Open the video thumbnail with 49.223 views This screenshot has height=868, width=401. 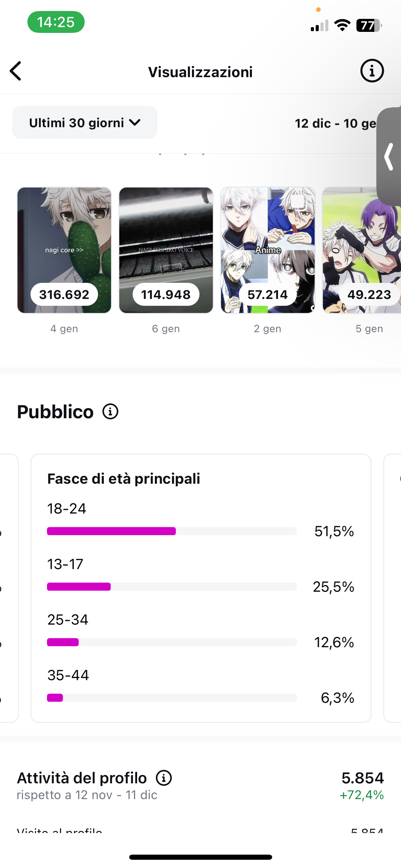(361, 250)
